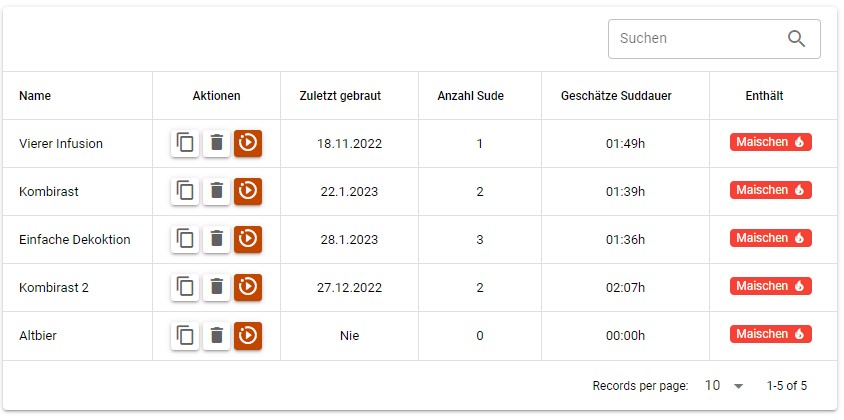Type in the Suchen search field
Screen dimensions: 844x420
point(695,39)
